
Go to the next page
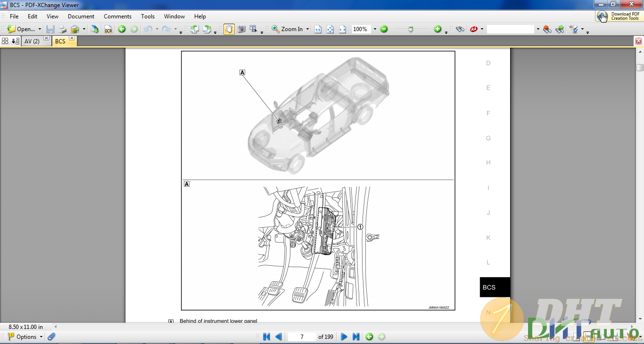tap(344, 336)
